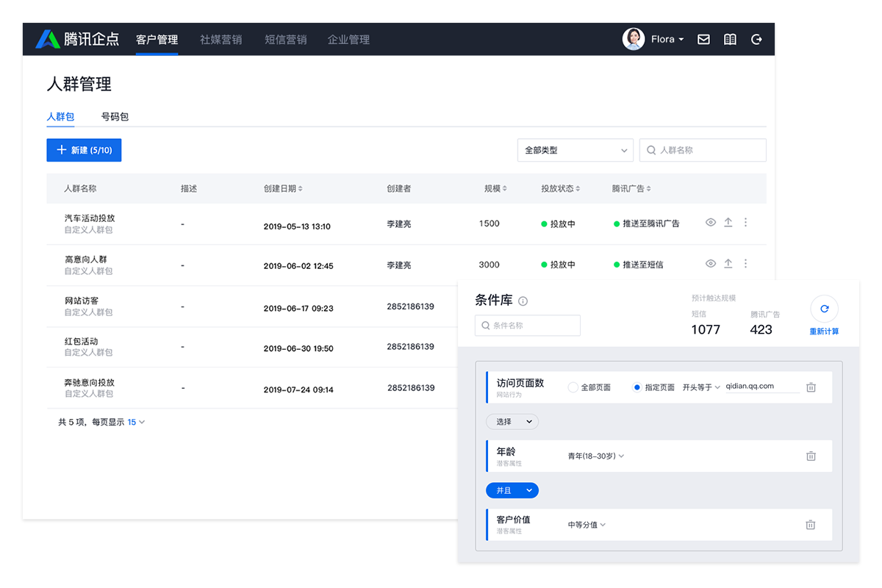The image size is (882, 588).
Task: Delete the 客户价值 condition
Action: pyautogui.click(x=811, y=525)
